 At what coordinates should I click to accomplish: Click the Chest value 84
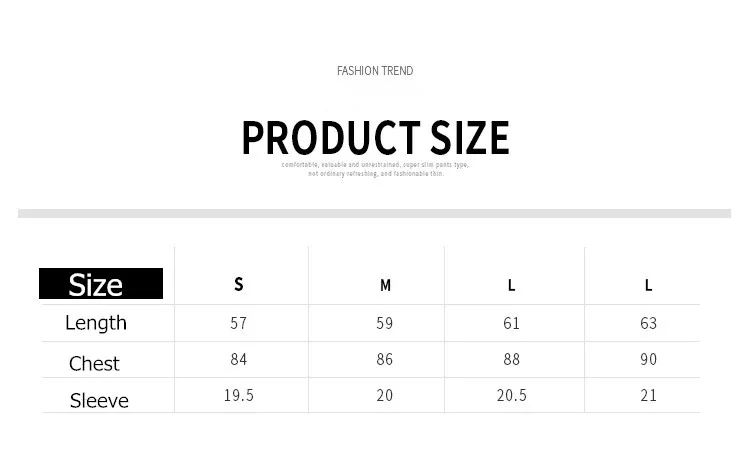tap(239, 359)
